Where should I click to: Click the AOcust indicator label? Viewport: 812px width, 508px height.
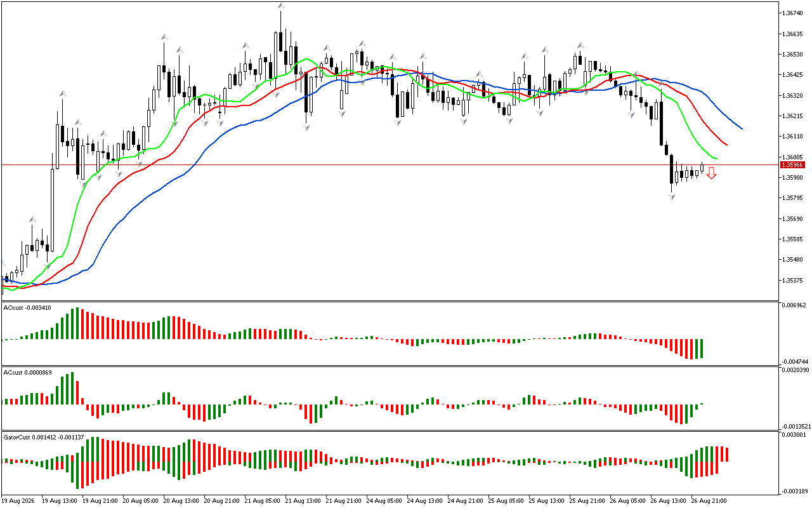coord(27,308)
